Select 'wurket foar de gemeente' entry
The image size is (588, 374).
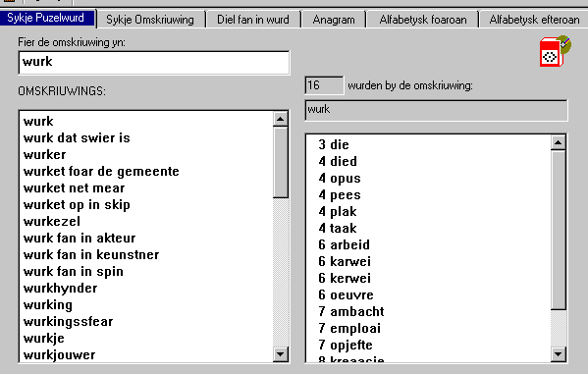click(101, 172)
